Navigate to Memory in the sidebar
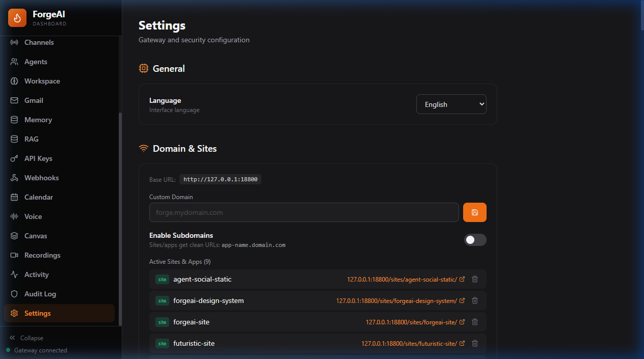This screenshot has width=644, height=359. [59, 120]
